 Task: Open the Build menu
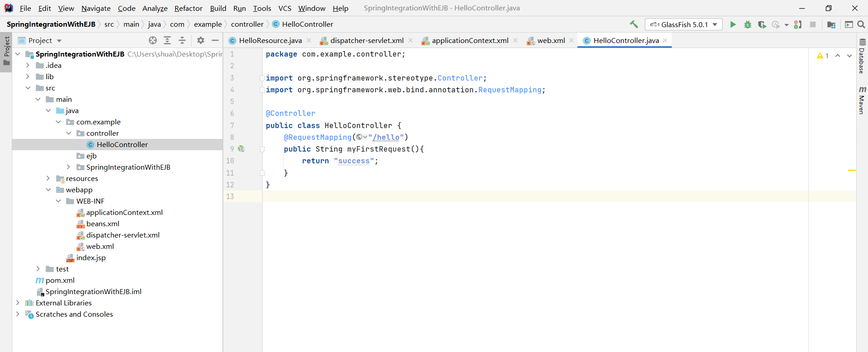(x=218, y=8)
